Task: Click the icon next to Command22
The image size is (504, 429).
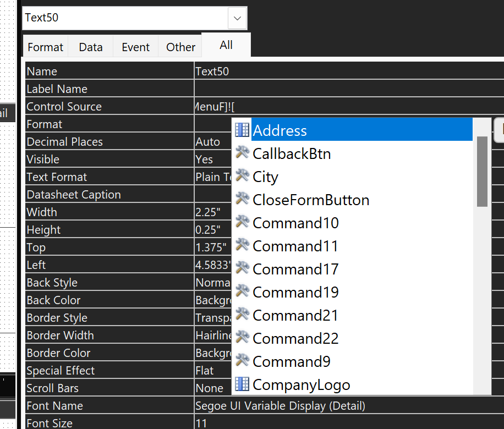Action: 242,338
